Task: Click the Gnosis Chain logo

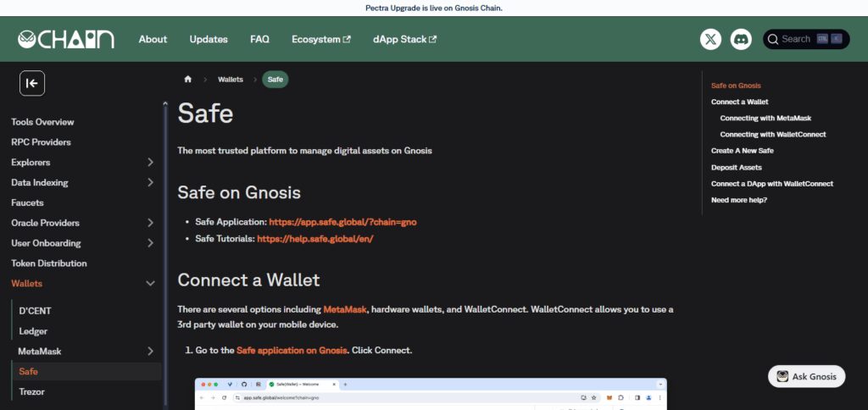Action: [x=66, y=39]
